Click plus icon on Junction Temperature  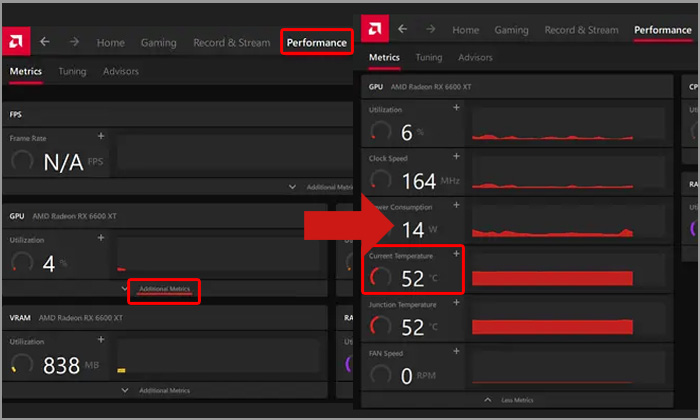[x=456, y=302]
